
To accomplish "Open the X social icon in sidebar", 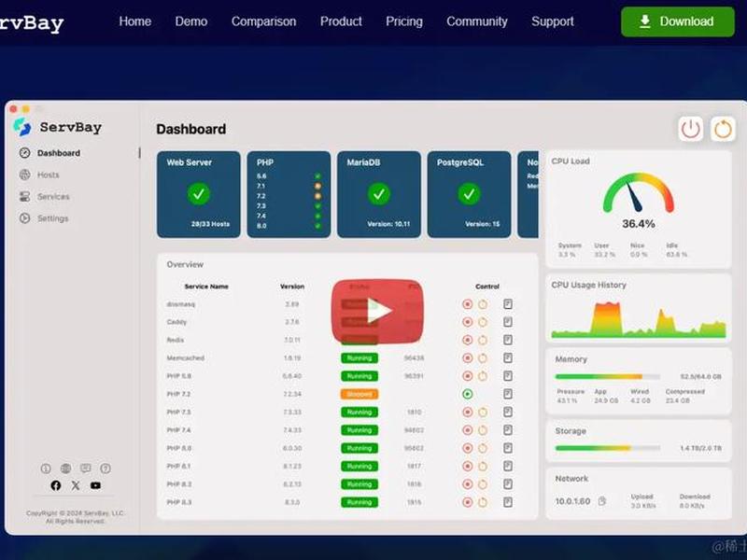I will [76, 485].
